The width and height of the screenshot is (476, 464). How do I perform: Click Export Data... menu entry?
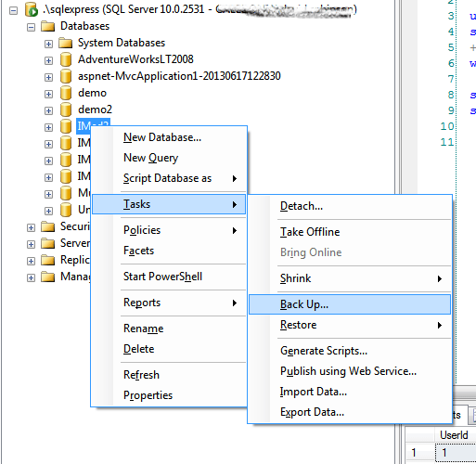(x=350, y=412)
